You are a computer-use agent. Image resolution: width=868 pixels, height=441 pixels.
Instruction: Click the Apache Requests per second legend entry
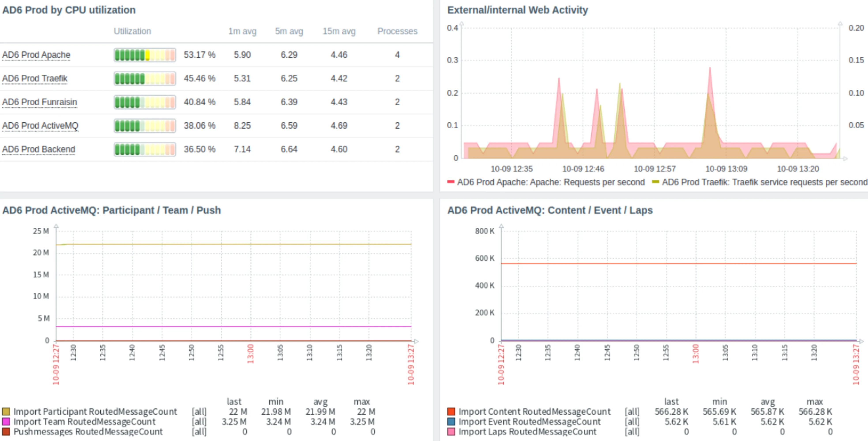point(546,182)
